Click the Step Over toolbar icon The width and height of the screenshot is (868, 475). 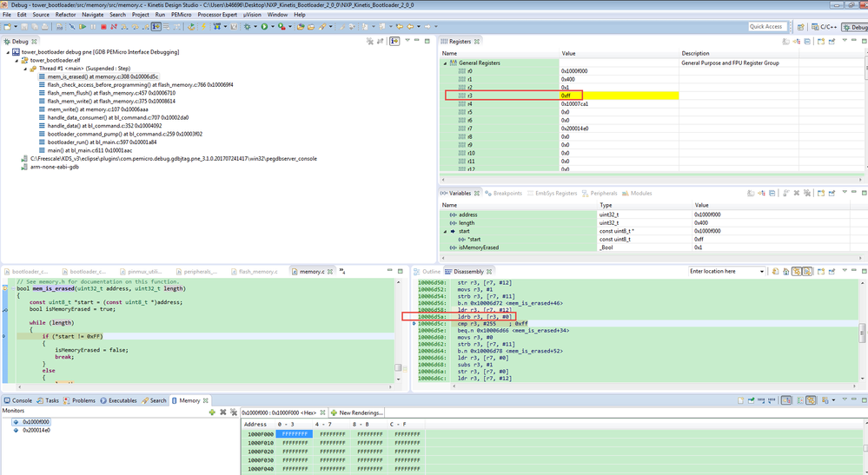click(x=135, y=27)
